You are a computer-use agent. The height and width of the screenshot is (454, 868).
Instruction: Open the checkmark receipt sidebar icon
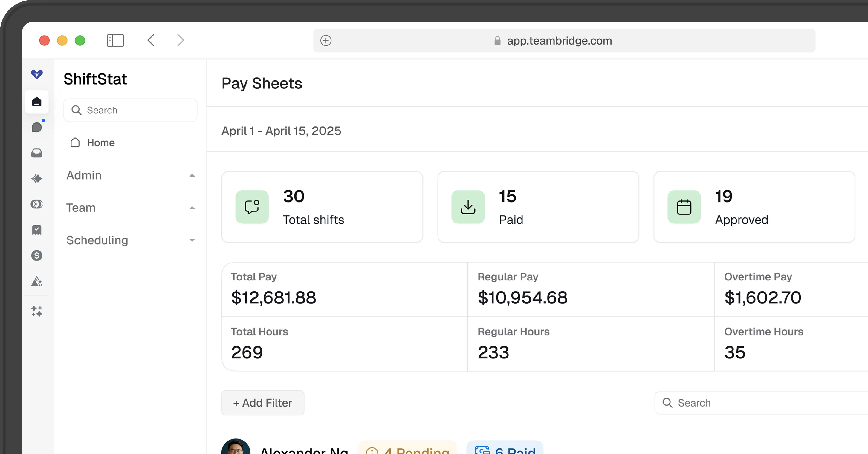point(37,230)
